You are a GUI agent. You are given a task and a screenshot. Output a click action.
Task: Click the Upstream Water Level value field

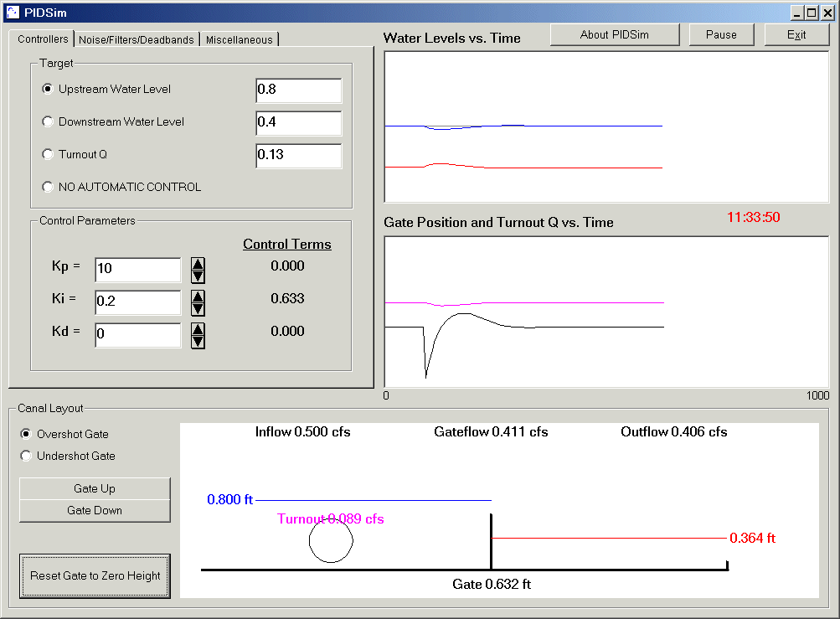[x=298, y=90]
